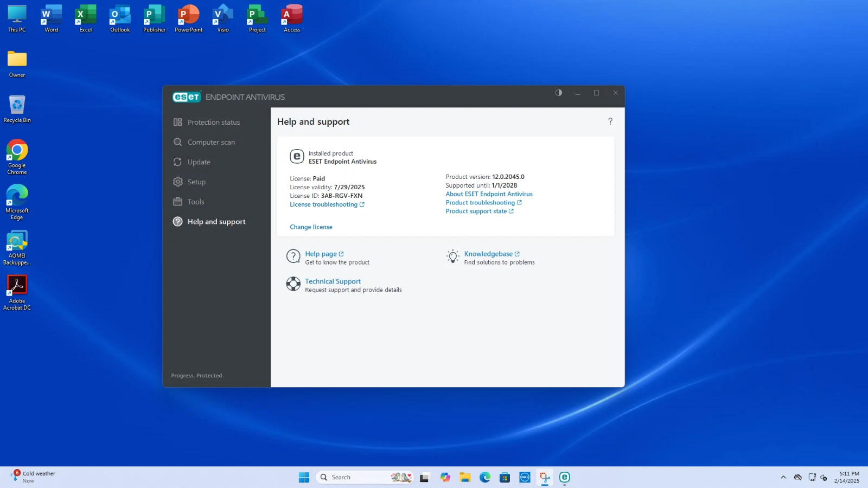Screen dimensions: 868x488
Task: Open Copilot from the taskbar
Action: pos(445,477)
